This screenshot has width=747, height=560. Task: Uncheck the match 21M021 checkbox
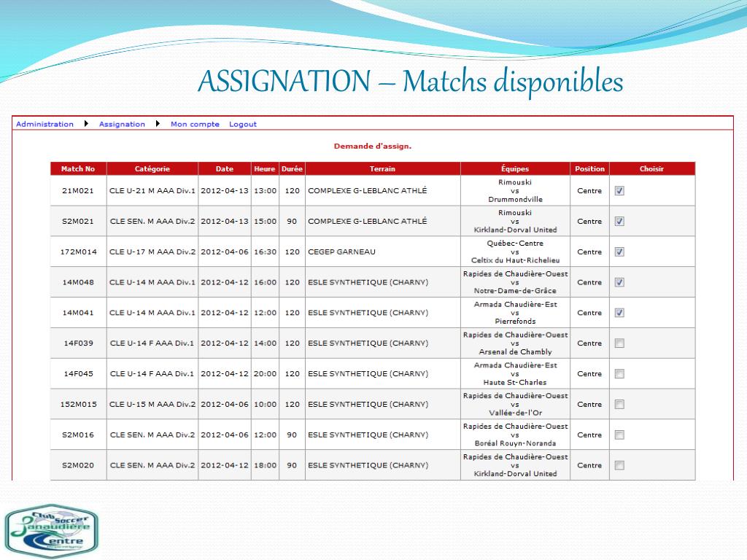pyautogui.click(x=619, y=191)
